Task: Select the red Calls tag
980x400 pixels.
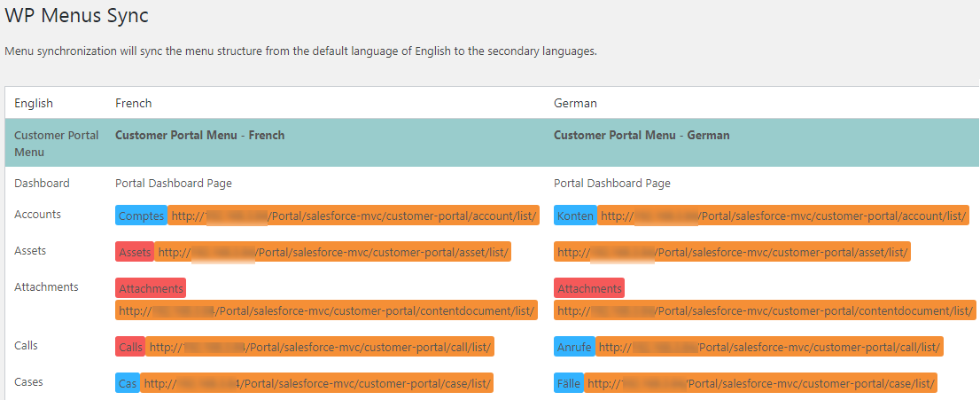Action: (130, 347)
